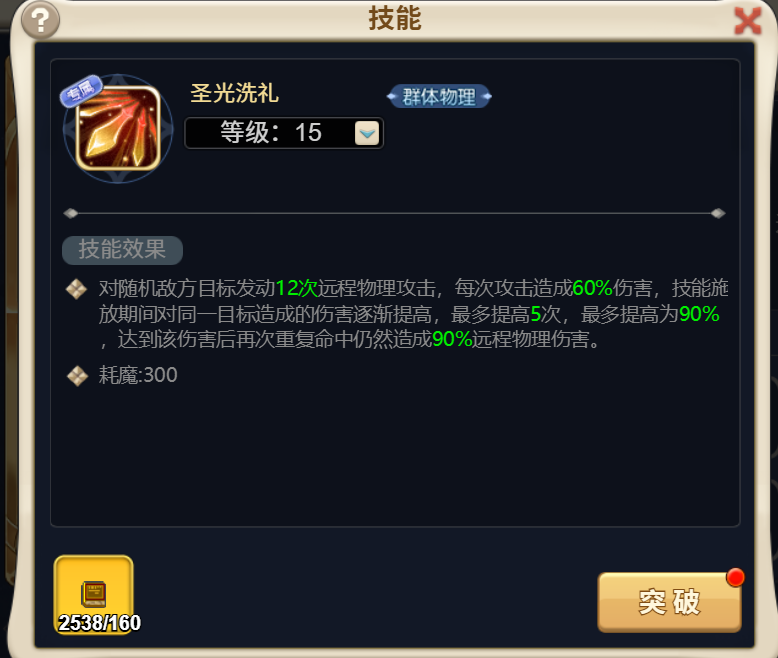
Task: Click the red notification dot on 突破
Action: (x=735, y=577)
